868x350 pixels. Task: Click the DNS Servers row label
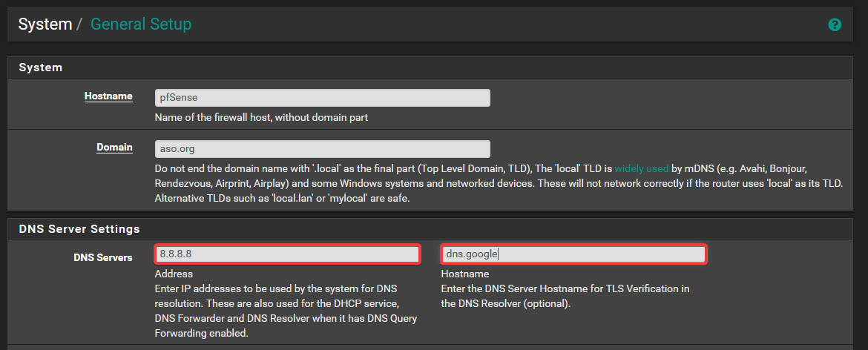(103, 258)
